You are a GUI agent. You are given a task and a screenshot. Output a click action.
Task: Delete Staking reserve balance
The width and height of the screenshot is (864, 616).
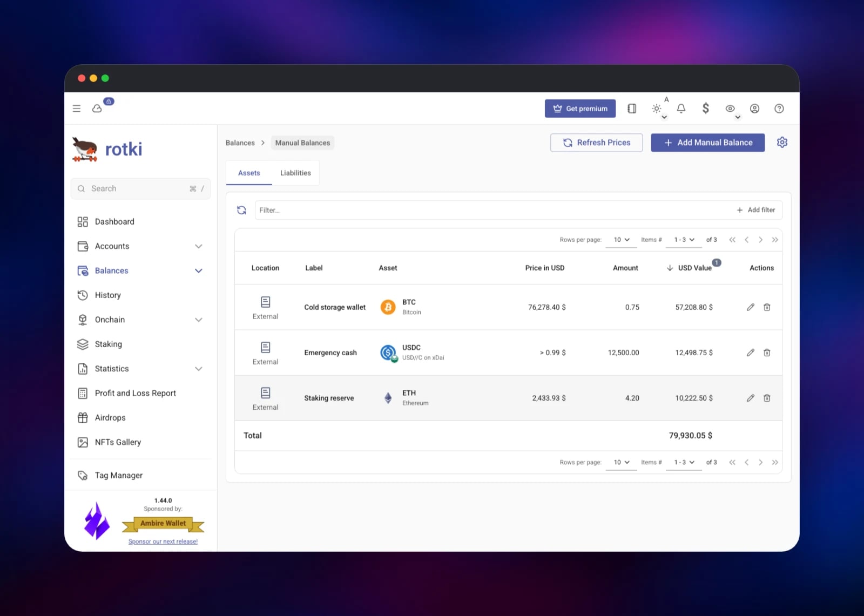tap(767, 398)
